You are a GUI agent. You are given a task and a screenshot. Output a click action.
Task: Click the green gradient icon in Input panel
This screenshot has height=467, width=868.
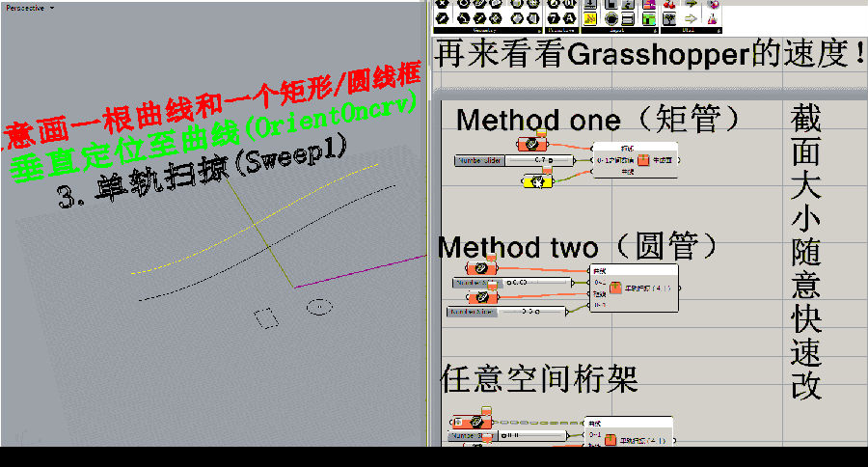pos(649,19)
